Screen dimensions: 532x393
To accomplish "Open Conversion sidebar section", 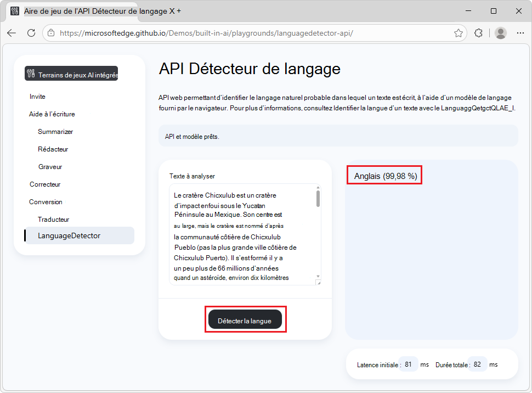I will [x=46, y=202].
